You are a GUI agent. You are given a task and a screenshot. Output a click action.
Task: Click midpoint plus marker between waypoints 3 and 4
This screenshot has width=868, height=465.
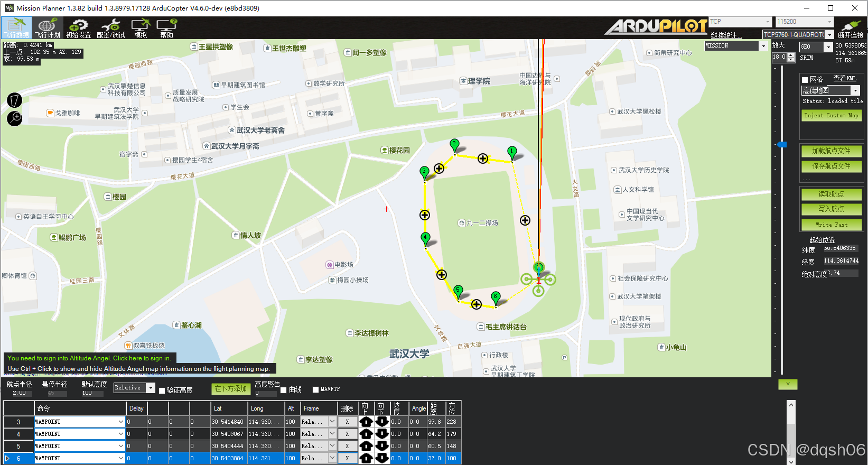click(x=425, y=215)
